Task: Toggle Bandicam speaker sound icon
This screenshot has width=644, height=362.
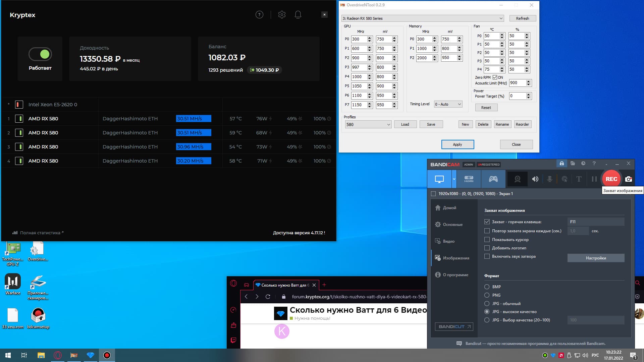Action: pos(535,179)
